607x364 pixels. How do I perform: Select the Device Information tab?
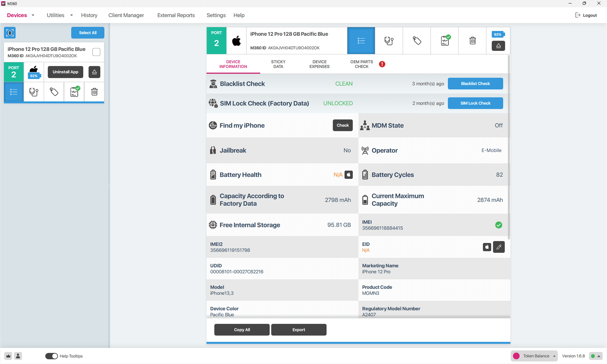233,64
